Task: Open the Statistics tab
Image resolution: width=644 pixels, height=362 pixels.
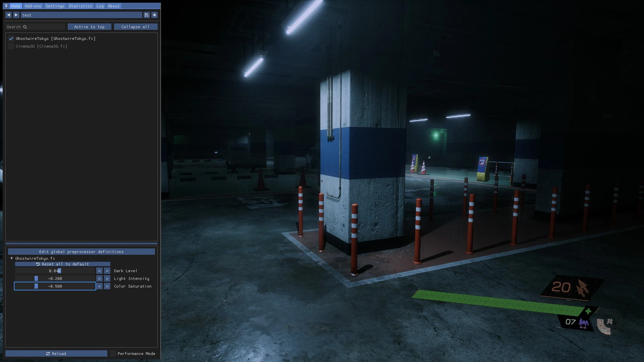Action: pyautogui.click(x=80, y=6)
